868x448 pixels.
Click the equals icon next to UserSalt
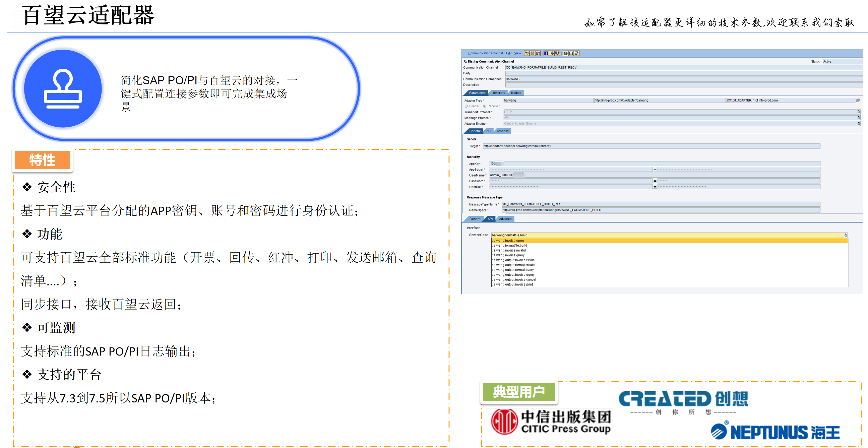[655, 187]
